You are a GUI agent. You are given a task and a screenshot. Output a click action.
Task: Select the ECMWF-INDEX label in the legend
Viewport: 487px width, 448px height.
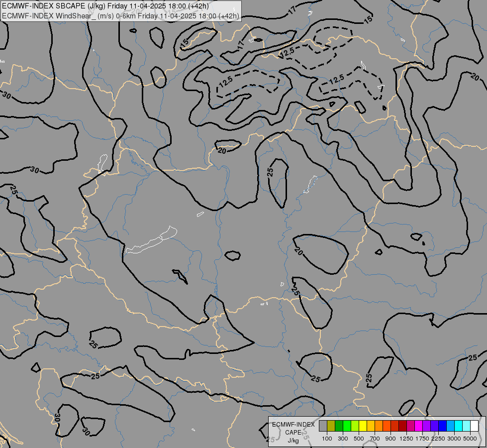pos(293,425)
